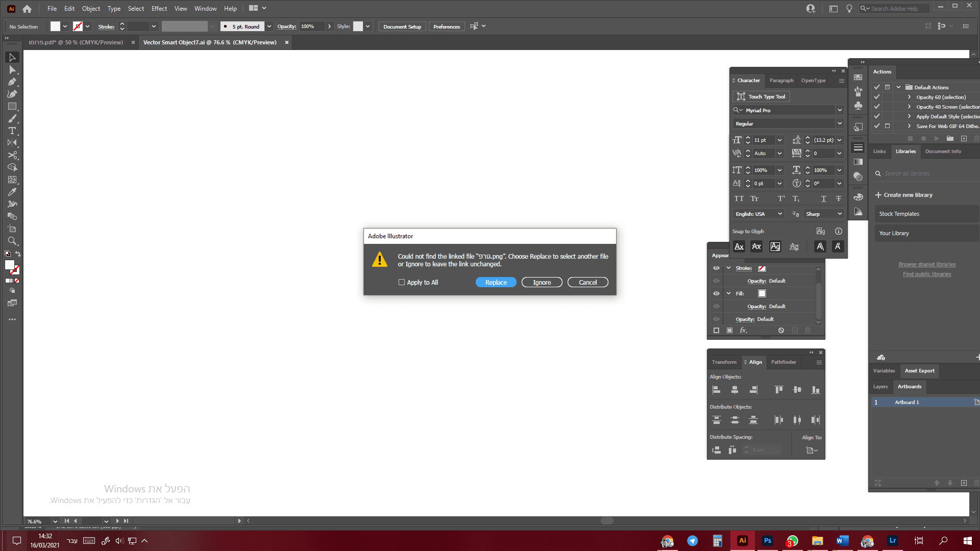
Task: Select the Eyedropper tool
Action: click(12, 192)
